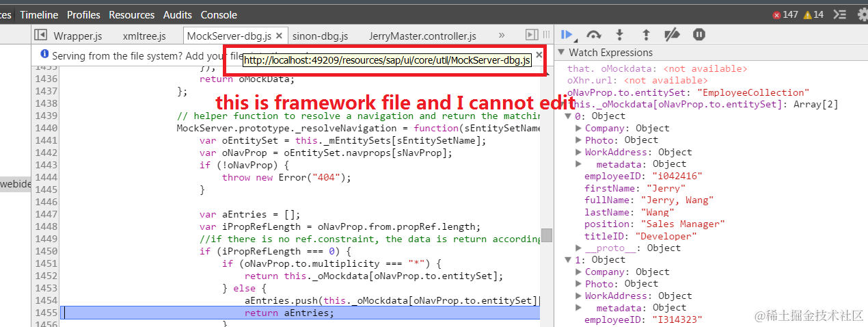The width and height of the screenshot is (868, 327).
Task: Select the that. oMockdata watch expression
Action: tap(657, 68)
